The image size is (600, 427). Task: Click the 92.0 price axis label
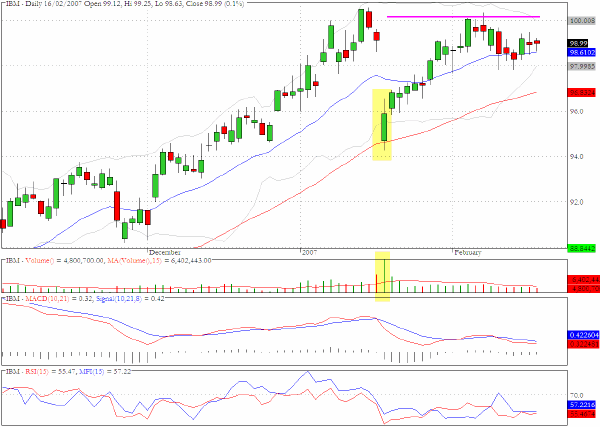coord(577,202)
